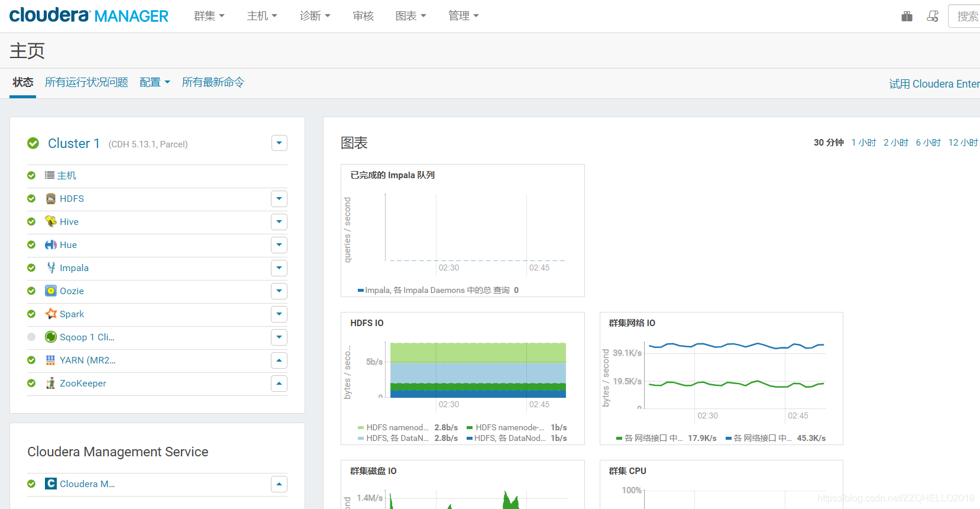Screen dimensions: 980x509
Task: Select the 30 分钟 time range
Action: 829,143
